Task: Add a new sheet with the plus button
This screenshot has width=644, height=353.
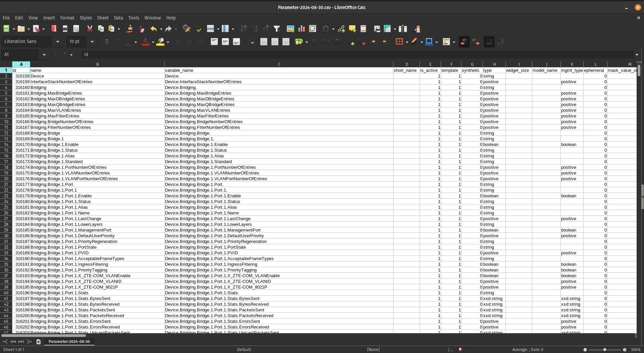Action: click(x=39, y=342)
